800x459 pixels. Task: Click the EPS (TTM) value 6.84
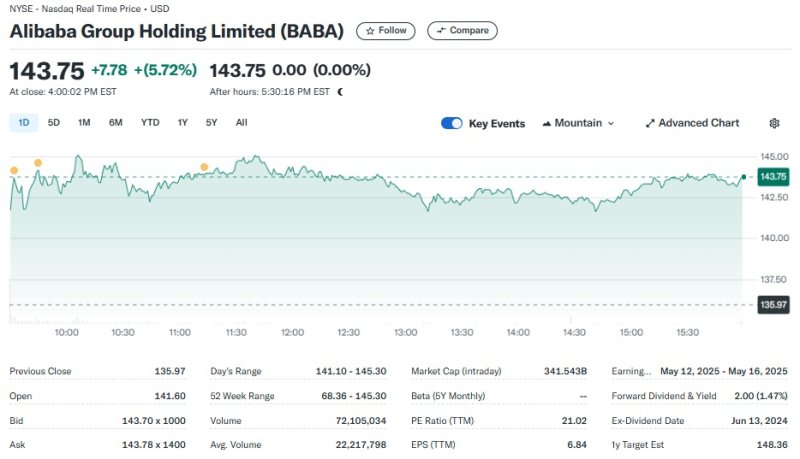[577, 445]
